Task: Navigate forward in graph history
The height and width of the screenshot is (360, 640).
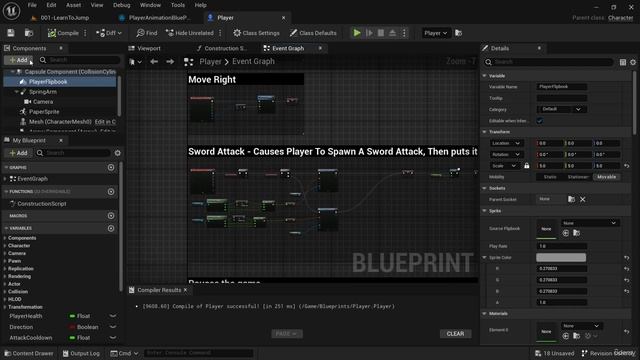Action: pos(170,62)
